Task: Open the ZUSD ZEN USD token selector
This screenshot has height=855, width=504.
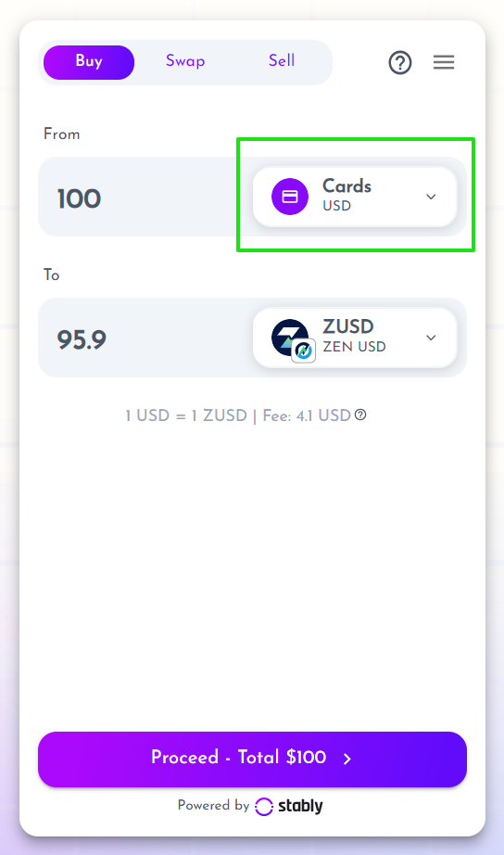Action: pyautogui.click(x=355, y=338)
